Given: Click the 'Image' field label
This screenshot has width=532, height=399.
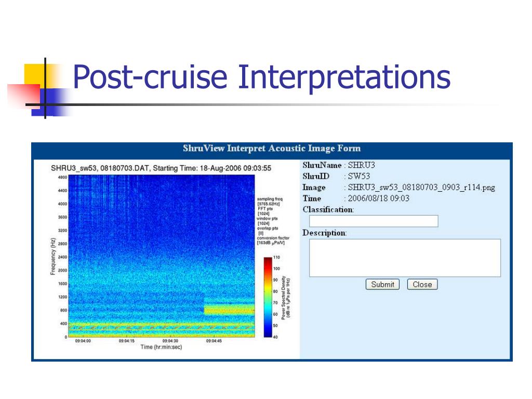Looking at the screenshot, I should click(314, 188).
